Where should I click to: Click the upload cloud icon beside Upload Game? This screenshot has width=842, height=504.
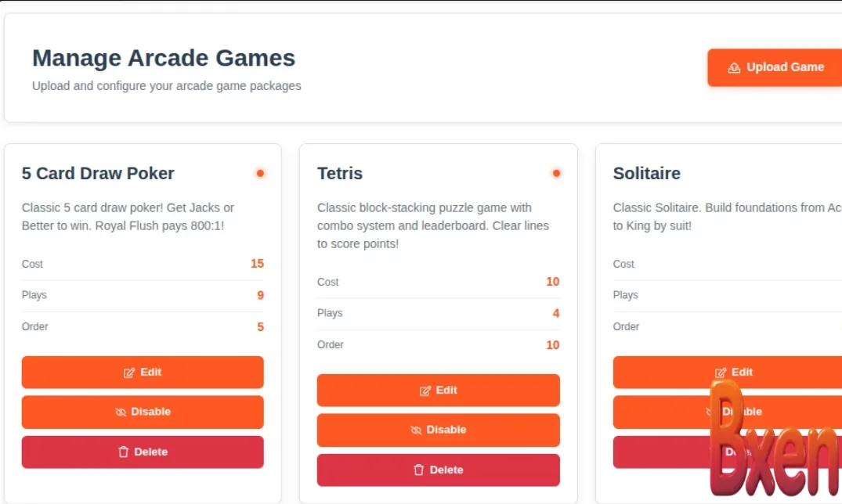[734, 68]
